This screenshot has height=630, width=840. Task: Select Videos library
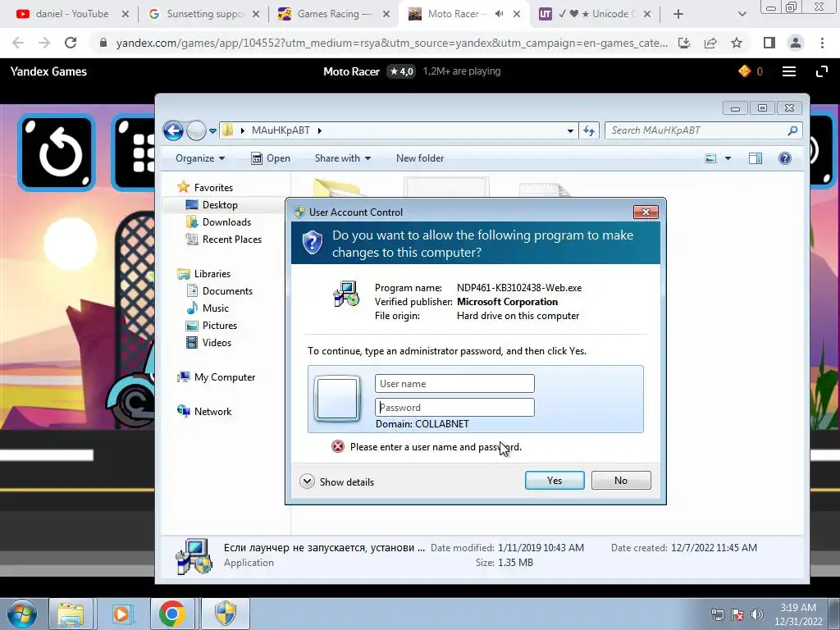217,342
